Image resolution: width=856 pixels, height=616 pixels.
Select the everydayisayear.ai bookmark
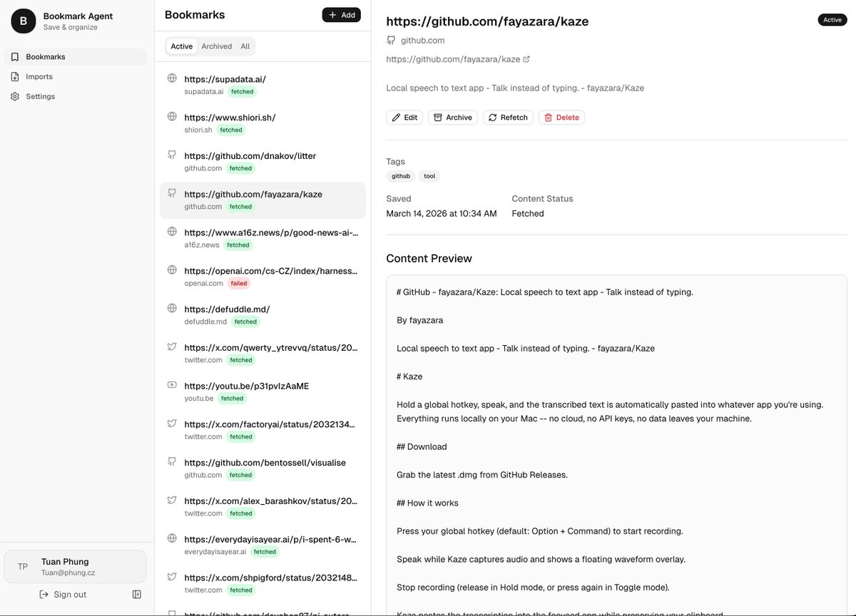coord(263,545)
